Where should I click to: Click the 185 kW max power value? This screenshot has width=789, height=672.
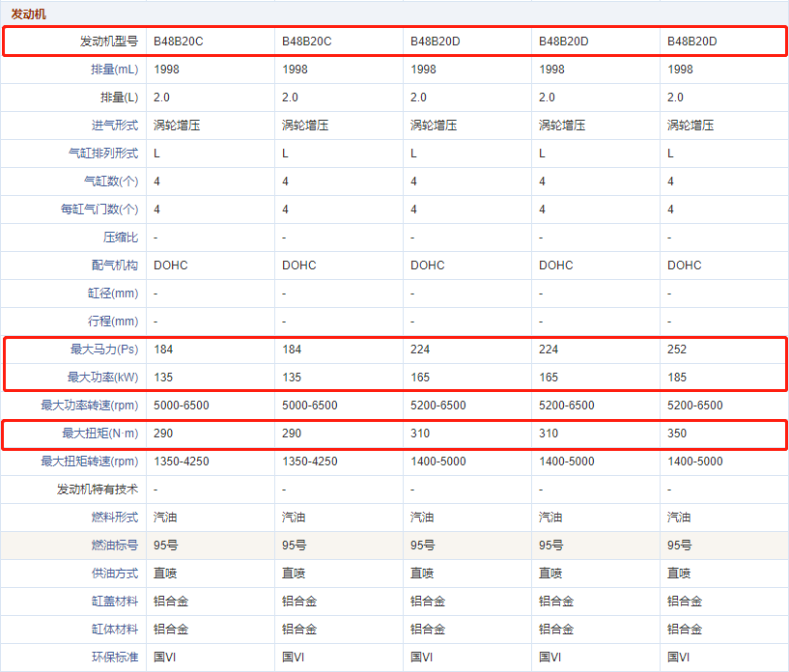677,378
